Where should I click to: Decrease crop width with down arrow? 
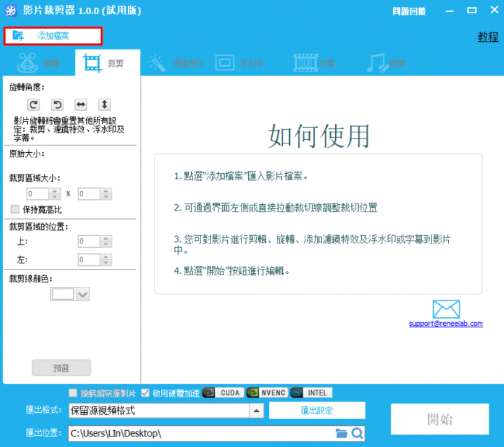pos(55,197)
